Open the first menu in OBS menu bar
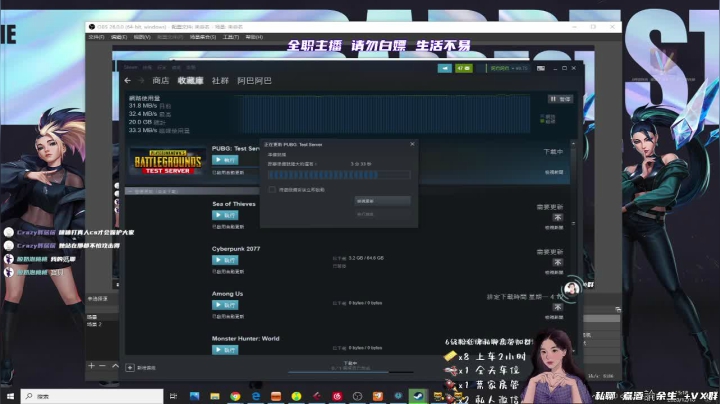720x404 pixels. 96,37
